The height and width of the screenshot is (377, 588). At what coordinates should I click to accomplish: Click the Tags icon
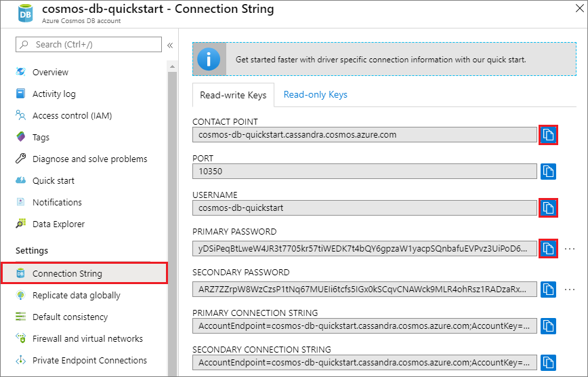click(20, 137)
